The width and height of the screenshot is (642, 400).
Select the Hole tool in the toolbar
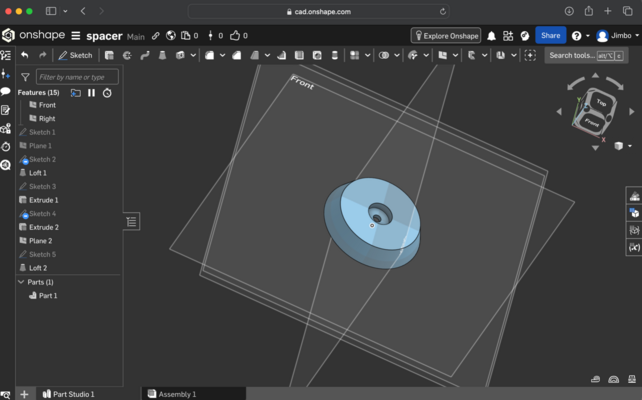coord(317,55)
